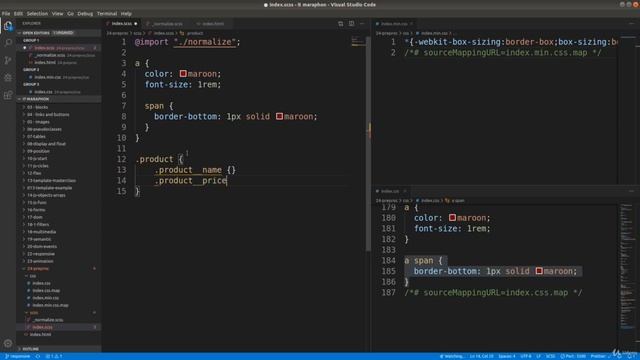Open the File menu
The width and height of the screenshot is (640, 360).
pyautogui.click(x=6, y=13)
